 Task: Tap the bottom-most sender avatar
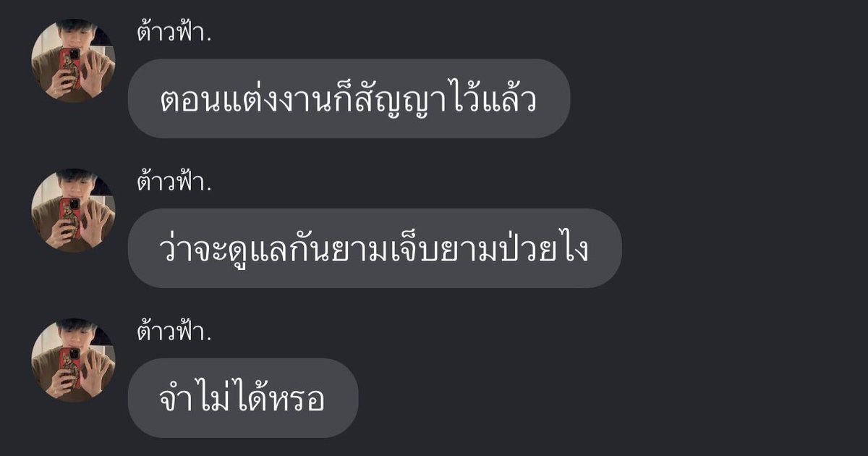point(73,360)
